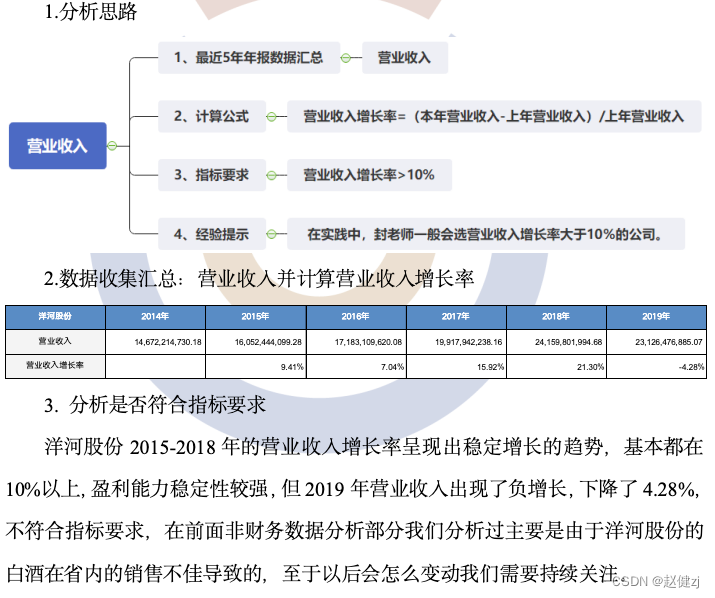Select the node 4、经验提示
The height and width of the screenshot is (598, 715).
(x=212, y=234)
